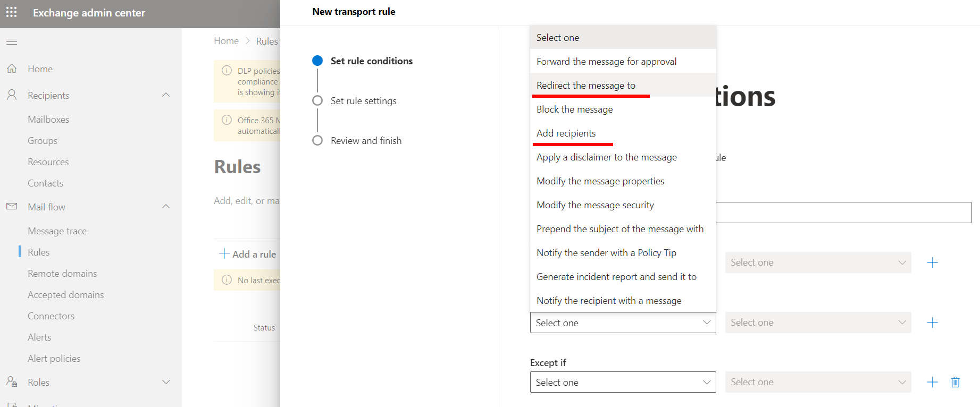Choose Modify the message properties
Image resolution: width=980 pixels, height=407 pixels.
click(623, 181)
